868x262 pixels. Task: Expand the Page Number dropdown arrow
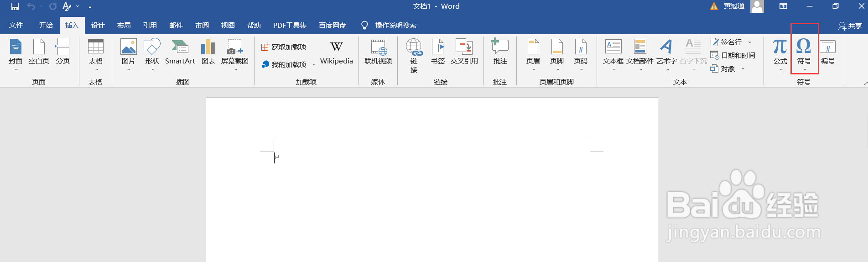coord(581,70)
